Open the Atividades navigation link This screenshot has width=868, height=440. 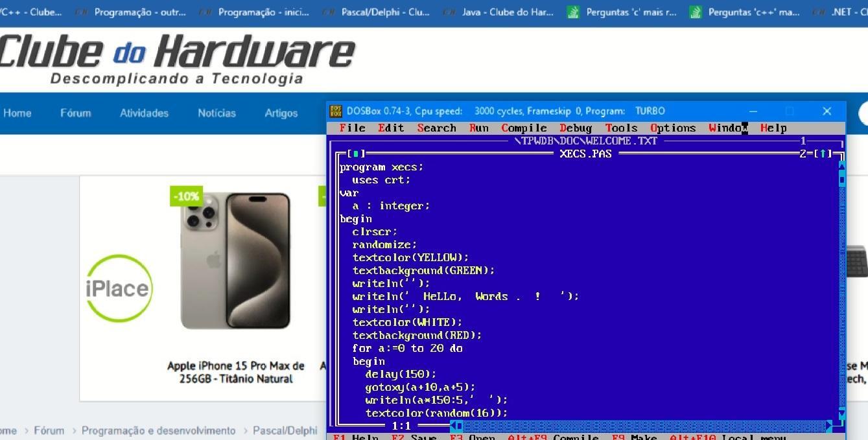[x=144, y=113]
